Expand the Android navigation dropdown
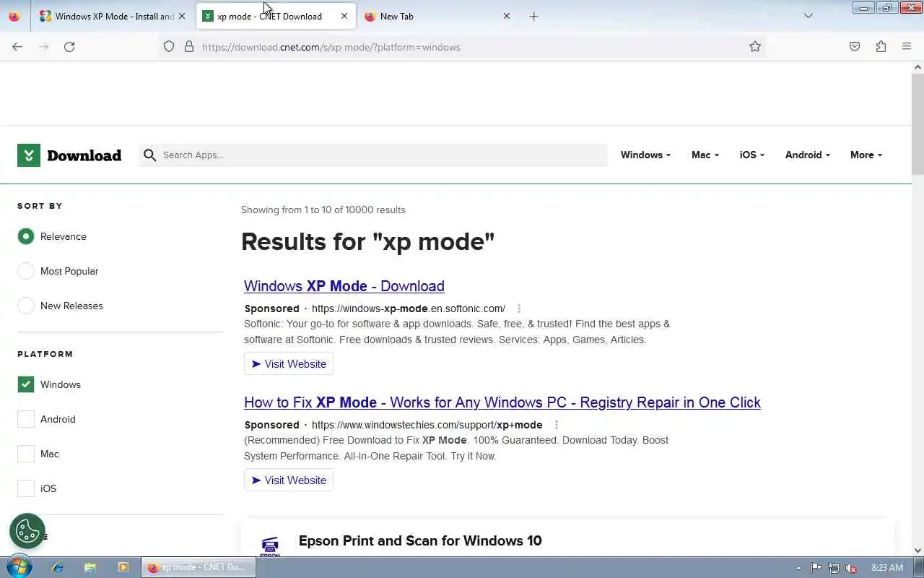The image size is (924, 578). coord(807,155)
